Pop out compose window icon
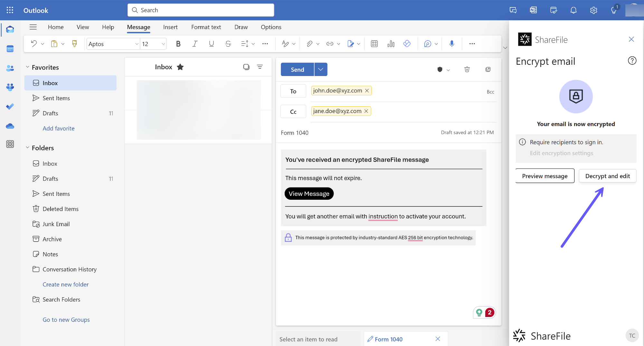 [x=488, y=69]
